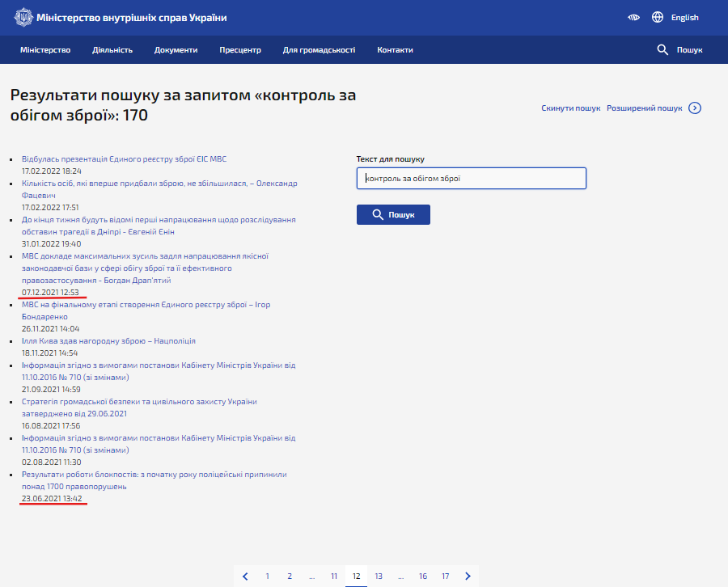
Task: Click date text 26.11.2021 14:04
Action: pos(51,328)
